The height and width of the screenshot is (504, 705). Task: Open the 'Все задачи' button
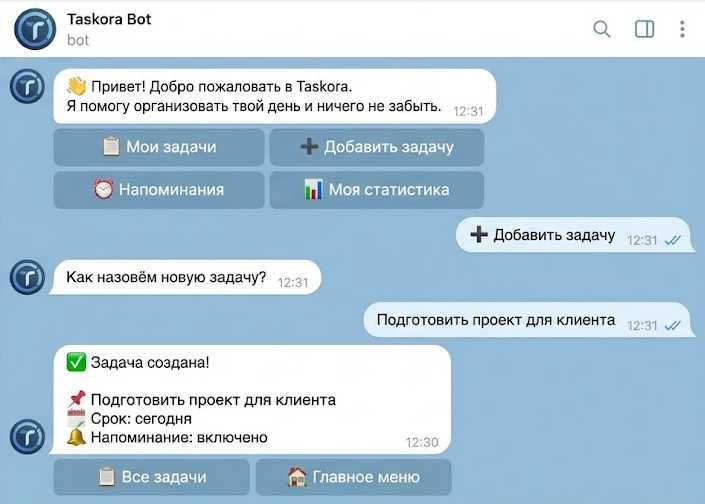tap(152, 477)
